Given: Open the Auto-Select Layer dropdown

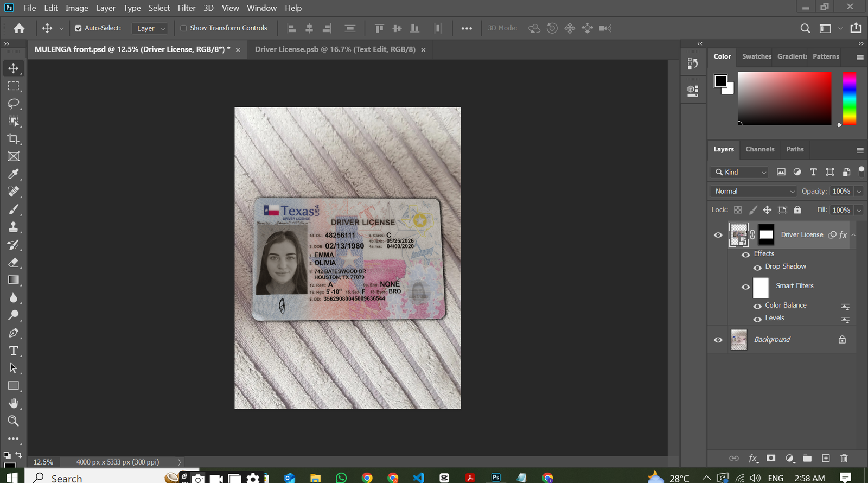Looking at the screenshot, I should (x=151, y=28).
